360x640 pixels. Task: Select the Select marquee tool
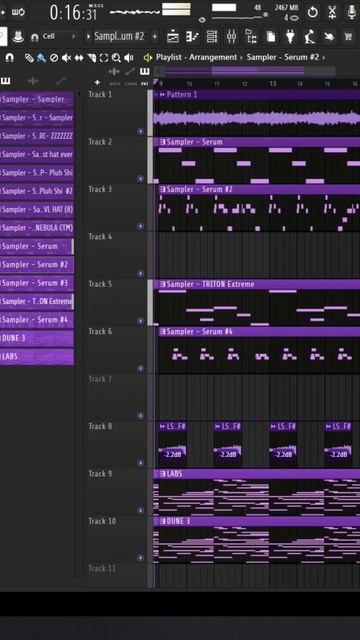point(104,58)
